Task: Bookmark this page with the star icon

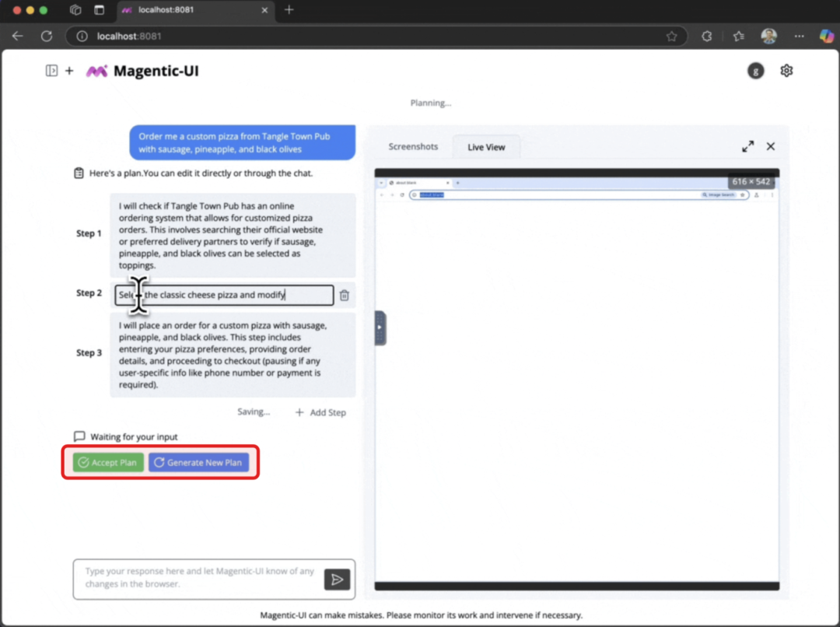Action: tap(671, 36)
